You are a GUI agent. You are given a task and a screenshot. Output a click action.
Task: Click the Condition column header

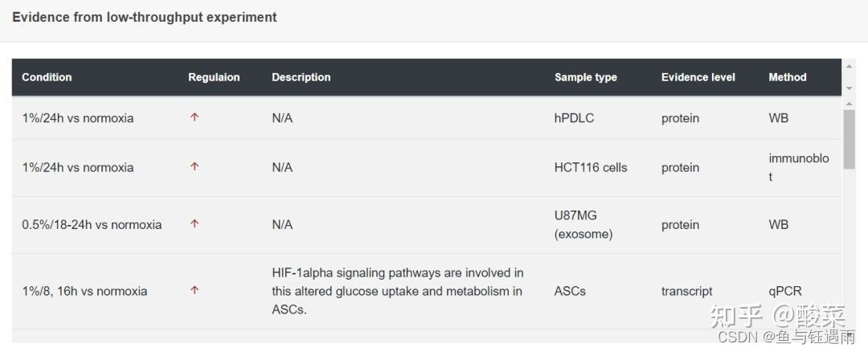coord(47,77)
